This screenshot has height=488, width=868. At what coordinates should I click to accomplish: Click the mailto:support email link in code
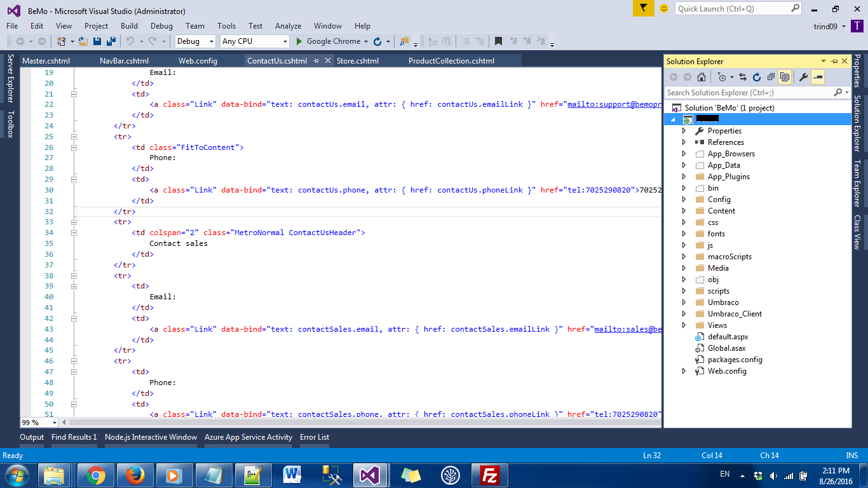pyautogui.click(x=614, y=104)
